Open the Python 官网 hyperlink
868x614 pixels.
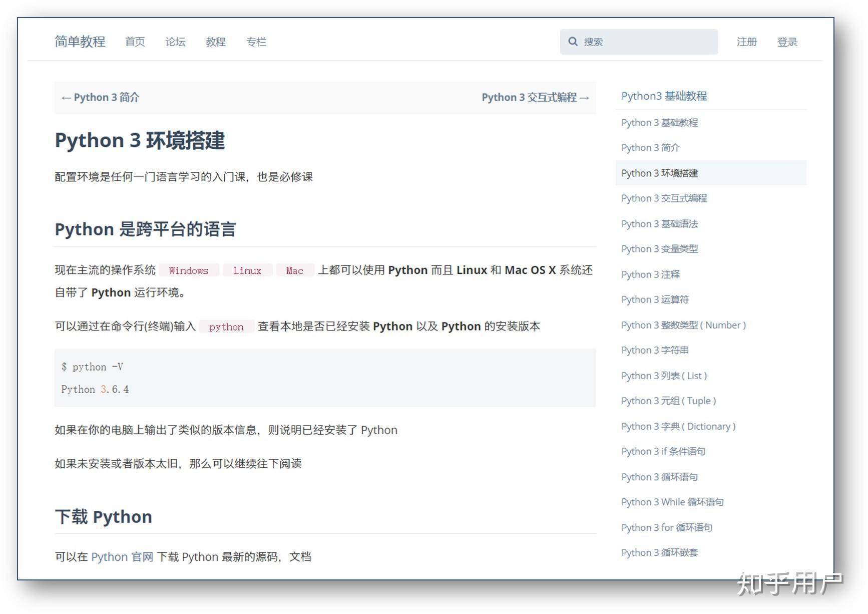(122, 557)
